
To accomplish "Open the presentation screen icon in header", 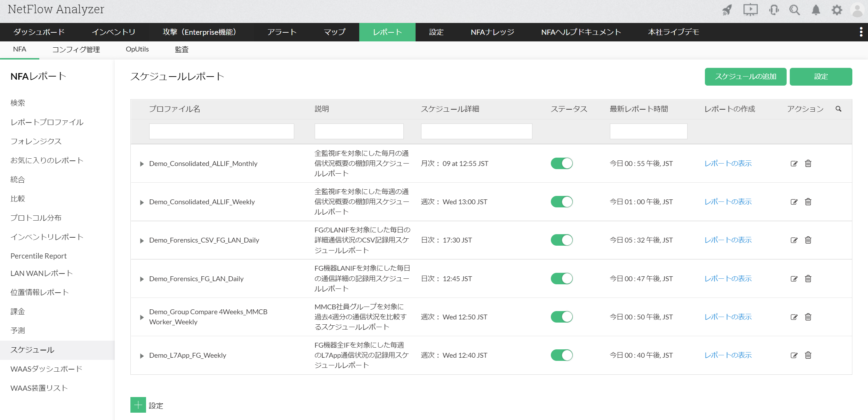I will pos(750,10).
